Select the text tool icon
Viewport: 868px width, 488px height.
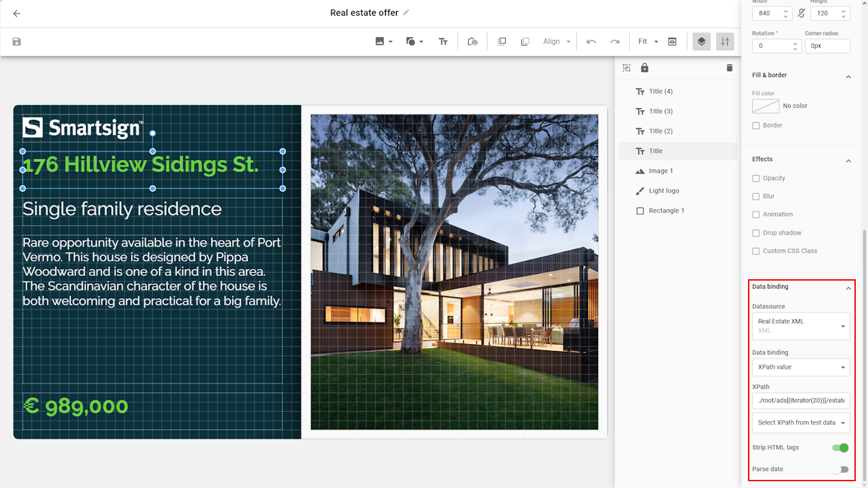(x=443, y=41)
